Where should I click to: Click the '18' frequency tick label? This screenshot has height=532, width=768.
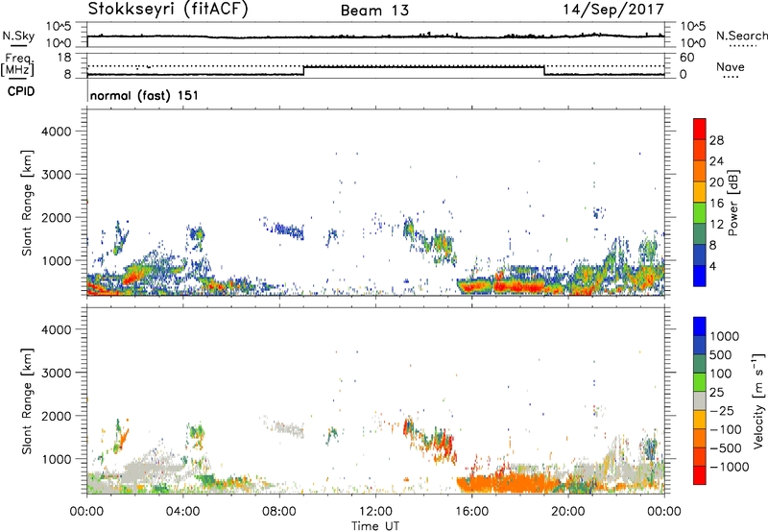click(x=63, y=57)
